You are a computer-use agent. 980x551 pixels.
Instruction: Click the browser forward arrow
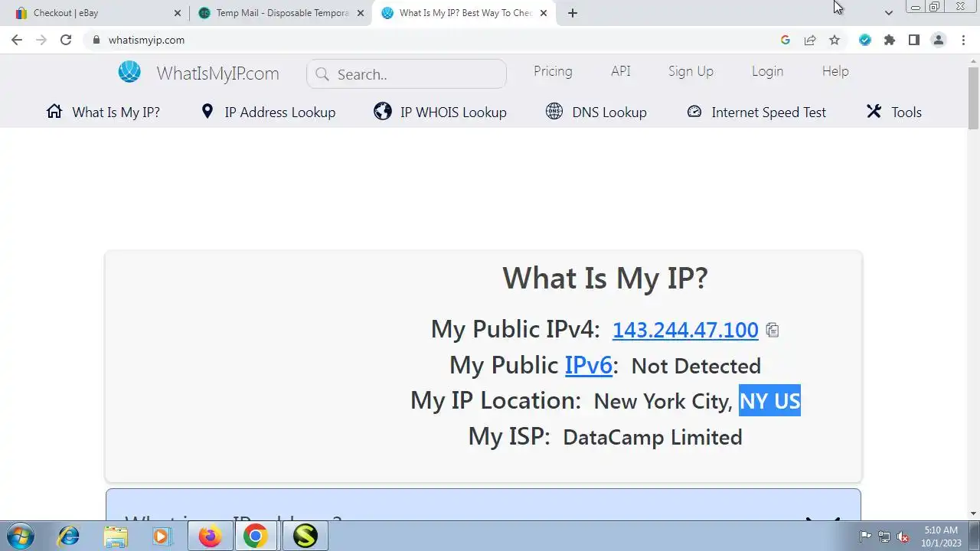(41, 40)
